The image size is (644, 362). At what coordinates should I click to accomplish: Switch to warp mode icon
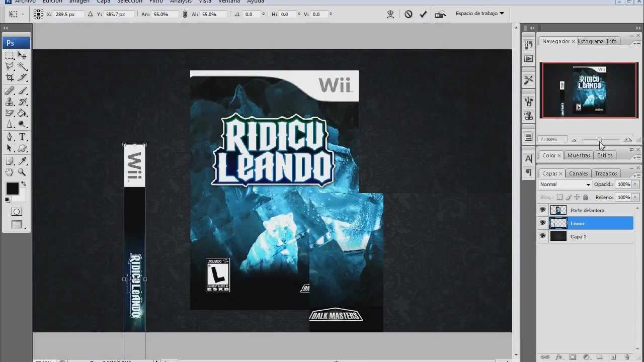point(390,14)
